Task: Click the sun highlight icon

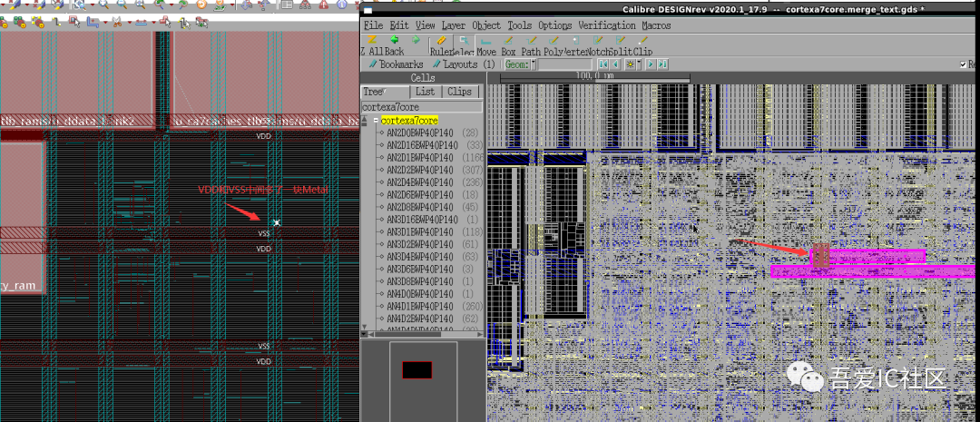Action: coord(630,64)
